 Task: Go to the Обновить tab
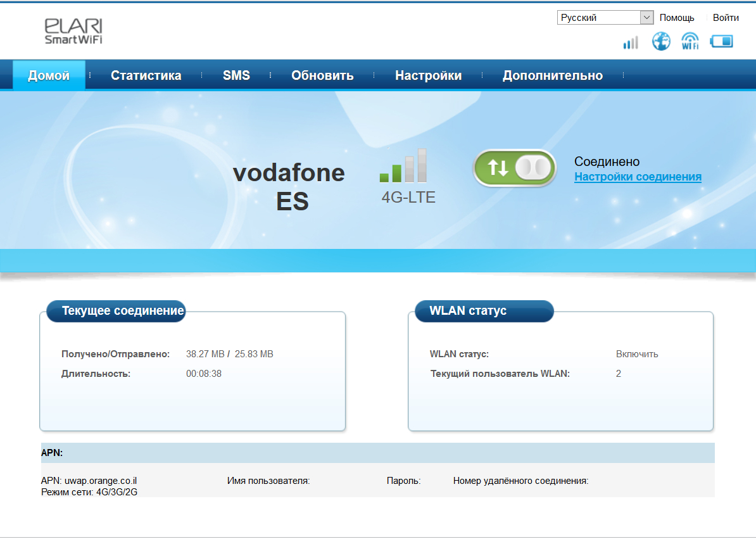click(322, 75)
